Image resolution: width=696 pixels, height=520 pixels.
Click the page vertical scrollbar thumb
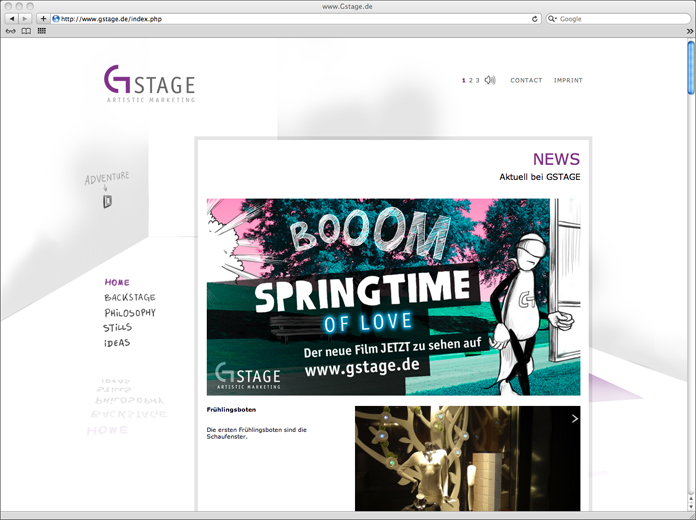pyautogui.click(x=691, y=67)
